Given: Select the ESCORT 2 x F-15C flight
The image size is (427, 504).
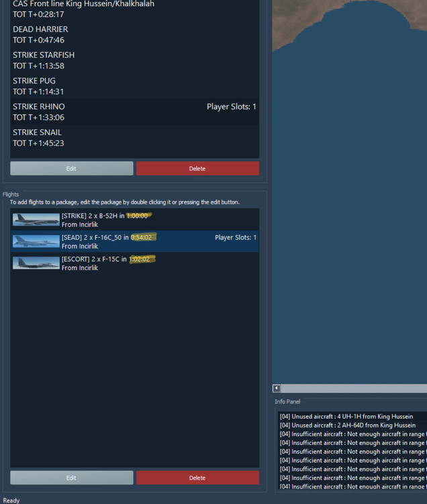Looking at the screenshot, I should click(x=134, y=263).
